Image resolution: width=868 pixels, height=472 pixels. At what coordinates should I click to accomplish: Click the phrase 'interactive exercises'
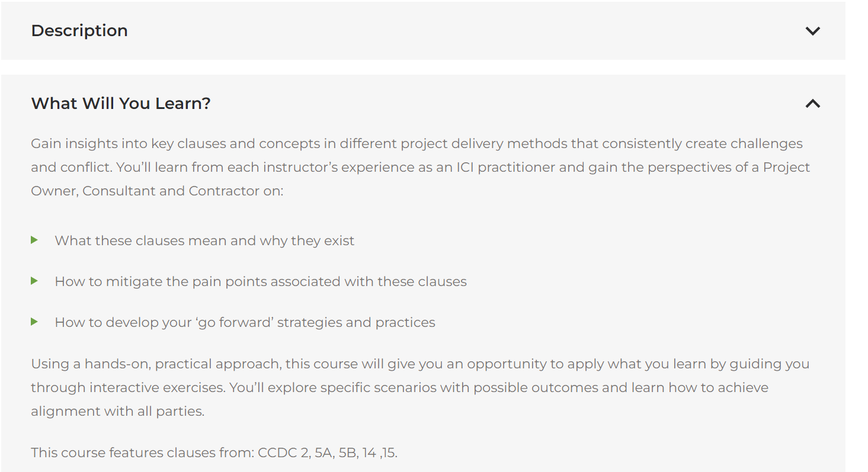pos(157,388)
